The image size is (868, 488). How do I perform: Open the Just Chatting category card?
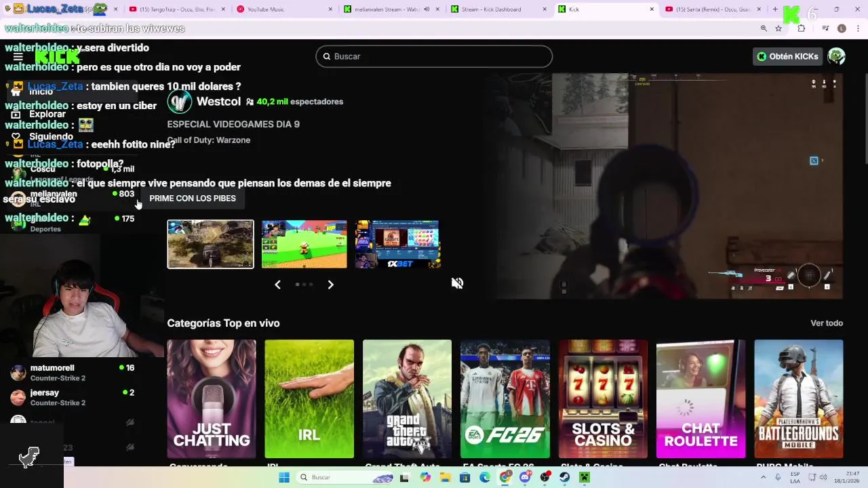[212, 399]
